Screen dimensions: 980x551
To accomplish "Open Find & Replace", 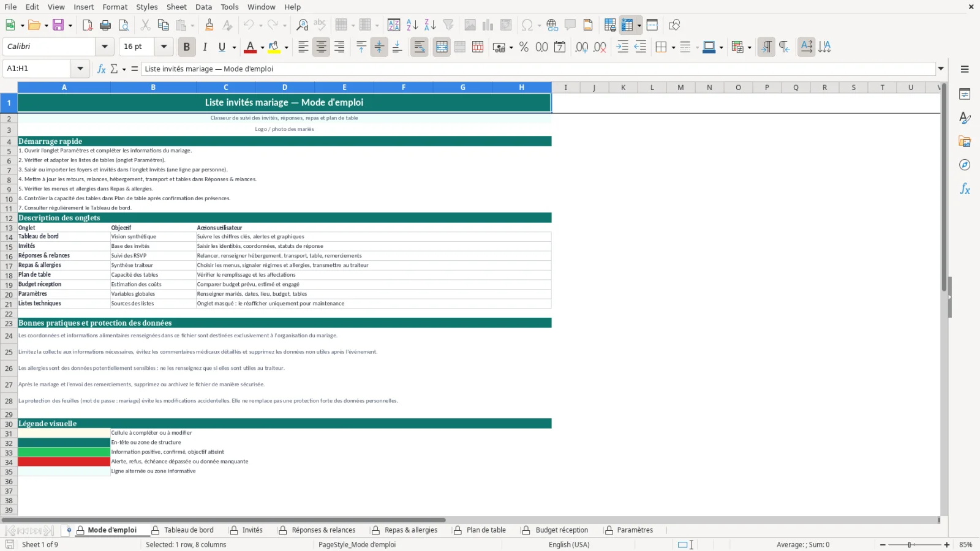I will click(x=302, y=25).
